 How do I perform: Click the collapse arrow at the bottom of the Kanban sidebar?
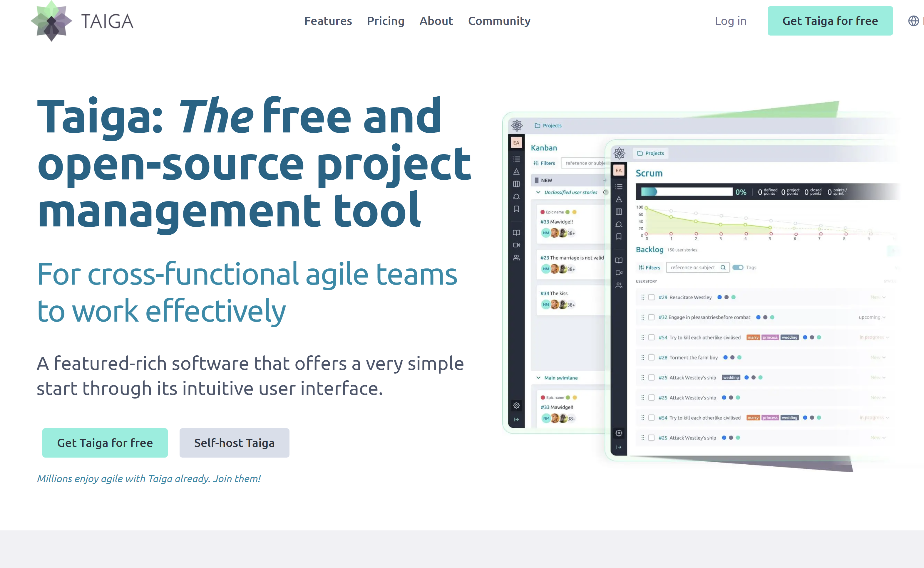[516, 420]
